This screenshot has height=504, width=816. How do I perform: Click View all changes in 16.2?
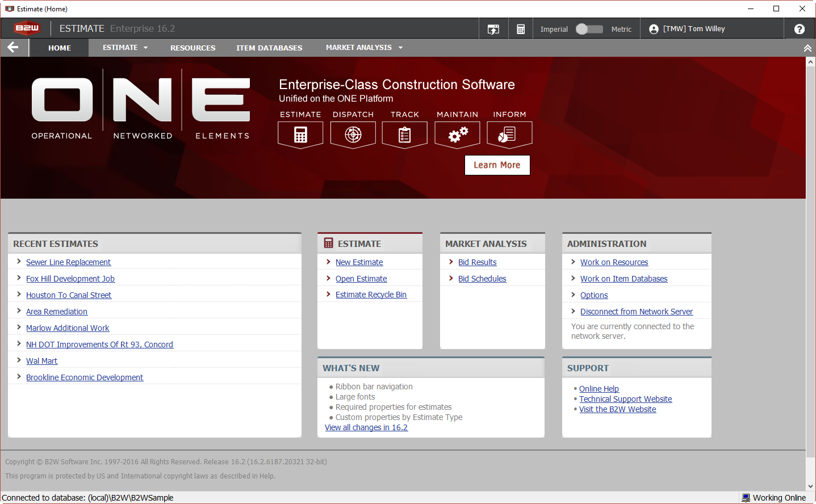(x=366, y=427)
